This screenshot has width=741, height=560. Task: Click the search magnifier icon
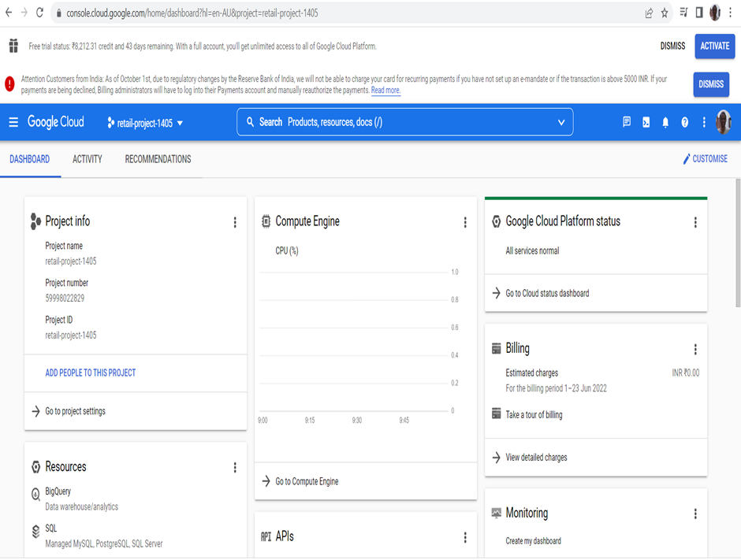[250, 122]
